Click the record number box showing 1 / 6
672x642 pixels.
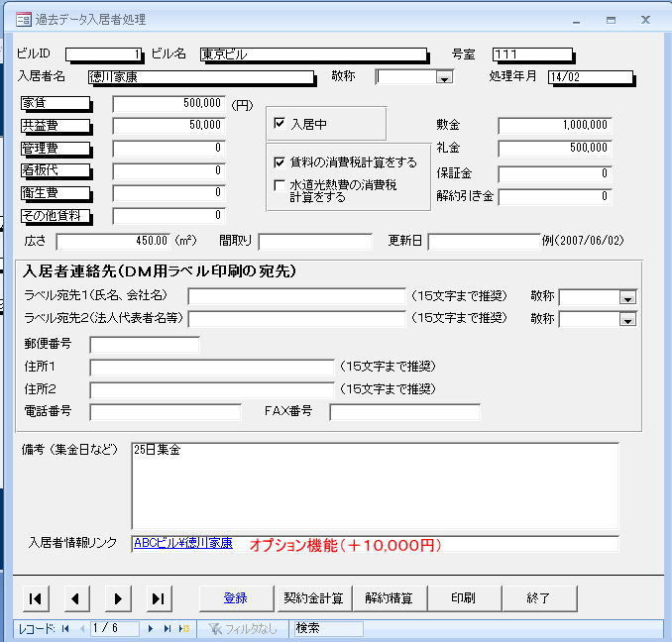(114, 629)
